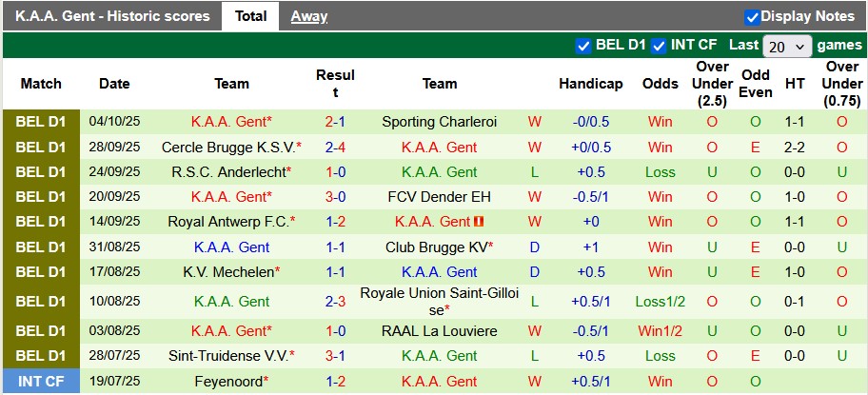Select Royal Antwerp F.C. team link
The height and width of the screenshot is (395, 868).
coord(228,222)
